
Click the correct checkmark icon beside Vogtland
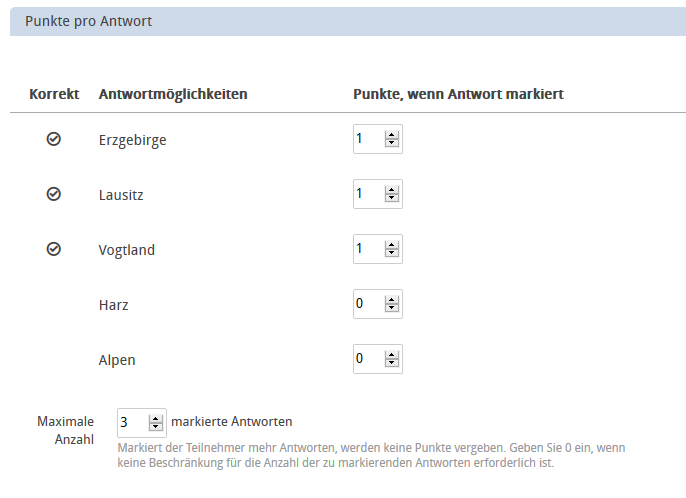54,249
